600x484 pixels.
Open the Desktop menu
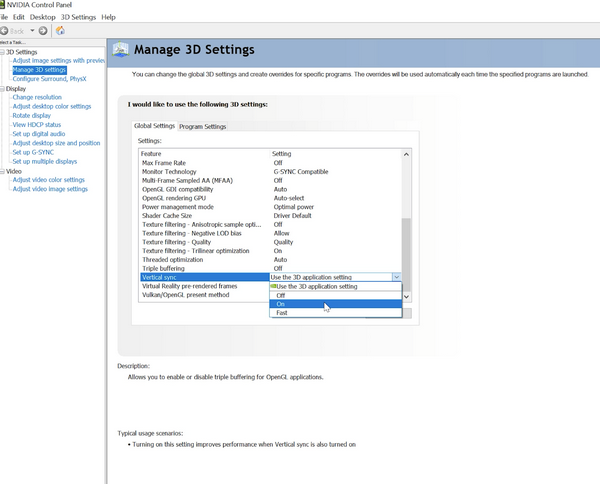(x=42, y=17)
